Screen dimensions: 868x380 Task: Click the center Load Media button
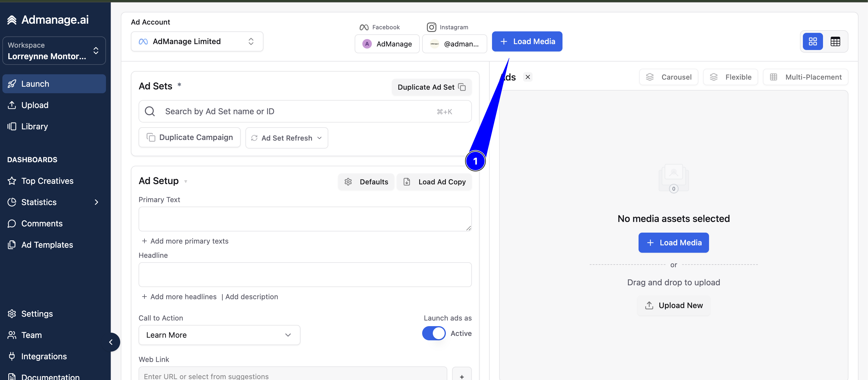click(673, 243)
